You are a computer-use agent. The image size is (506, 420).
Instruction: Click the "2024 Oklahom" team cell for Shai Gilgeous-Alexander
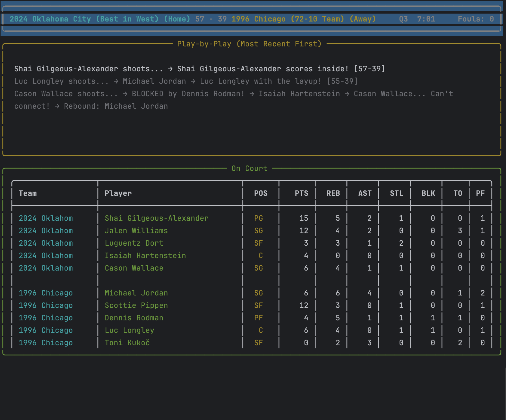[x=46, y=218]
